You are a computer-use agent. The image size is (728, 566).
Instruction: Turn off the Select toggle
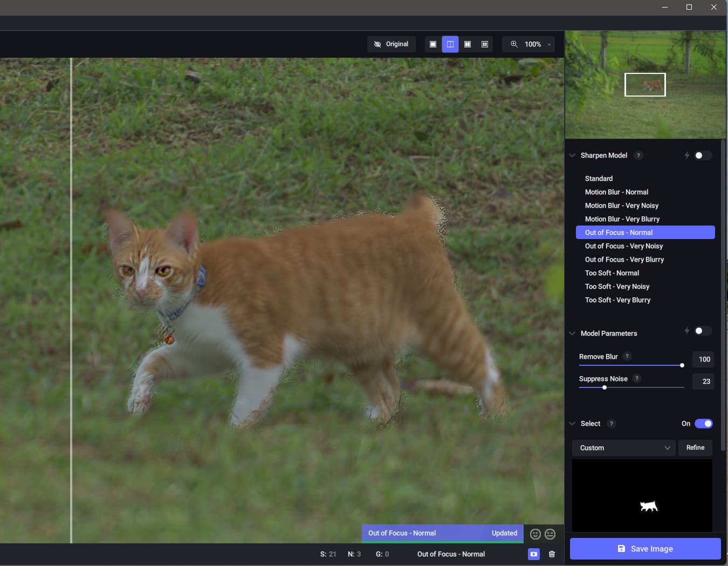tap(703, 424)
